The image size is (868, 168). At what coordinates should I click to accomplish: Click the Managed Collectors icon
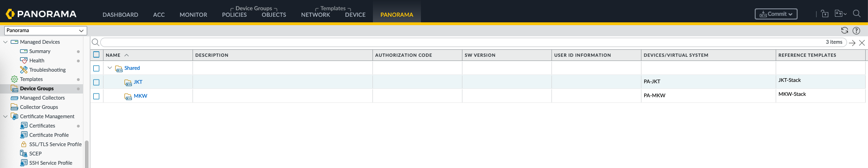coord(14,98)
